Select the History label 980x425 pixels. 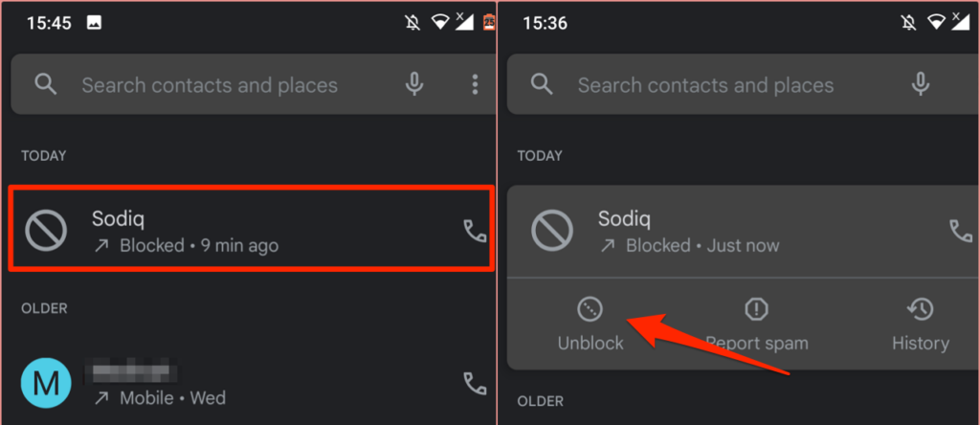920,343
